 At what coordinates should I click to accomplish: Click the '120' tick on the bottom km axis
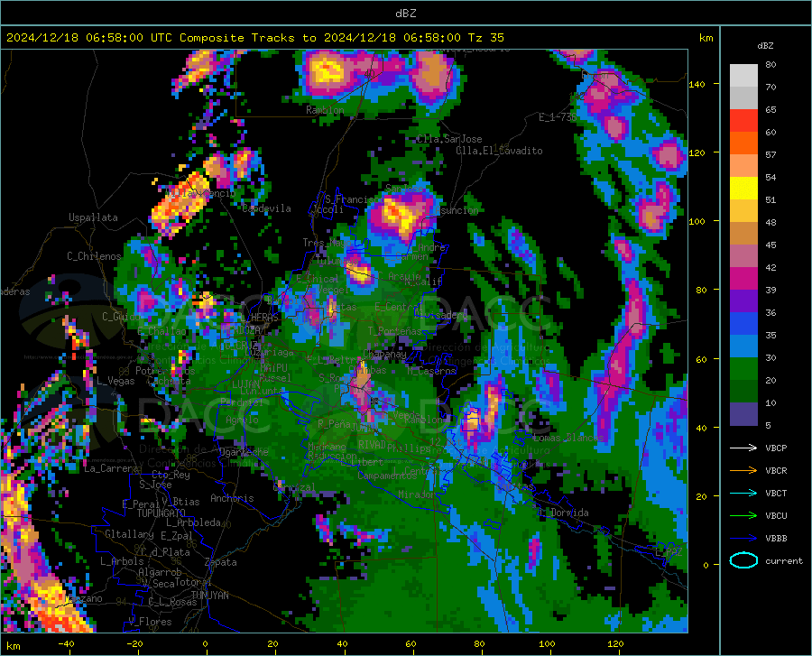click(x=615, y=643)
